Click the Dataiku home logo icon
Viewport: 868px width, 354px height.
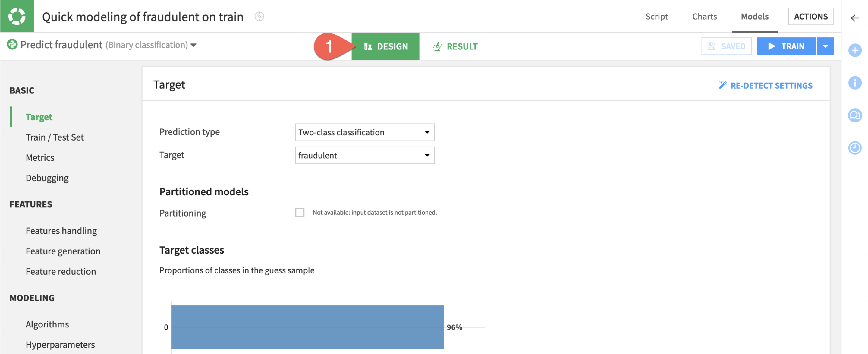coord(17,16)
